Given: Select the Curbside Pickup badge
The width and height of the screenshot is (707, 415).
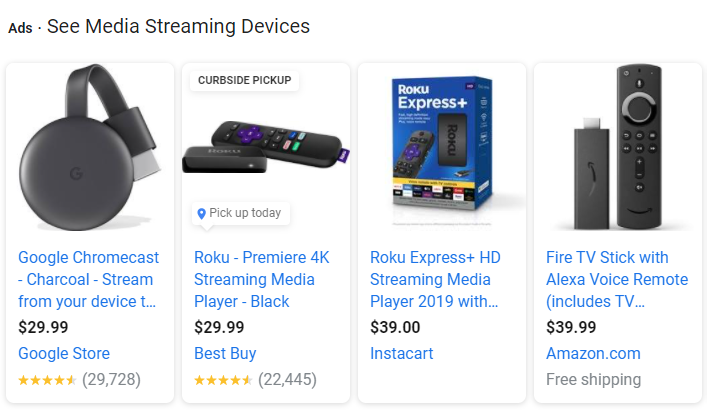Looking at the screenshot, I should 244,80.
